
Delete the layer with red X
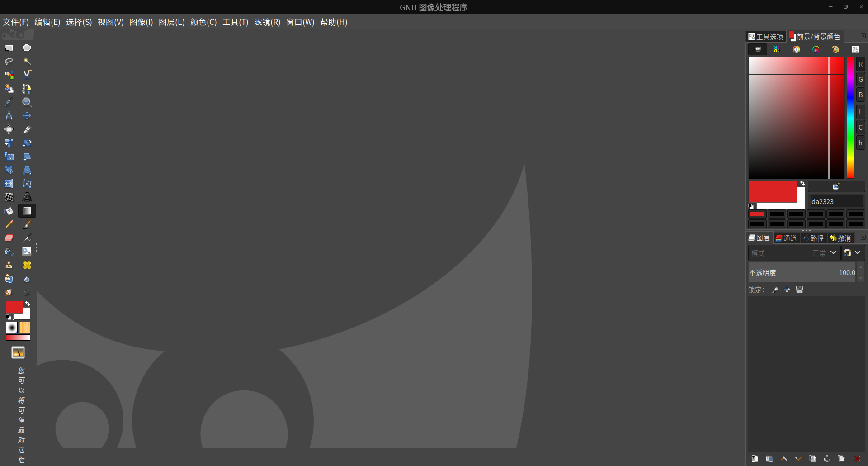pyautogui.click(x=857, y=459)
